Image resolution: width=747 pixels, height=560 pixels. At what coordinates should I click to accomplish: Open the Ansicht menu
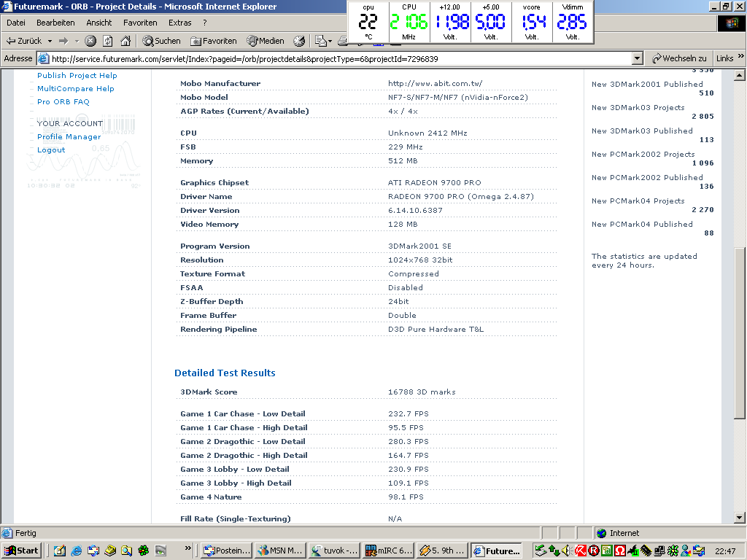pyautogui.click(x=99, y=23)
